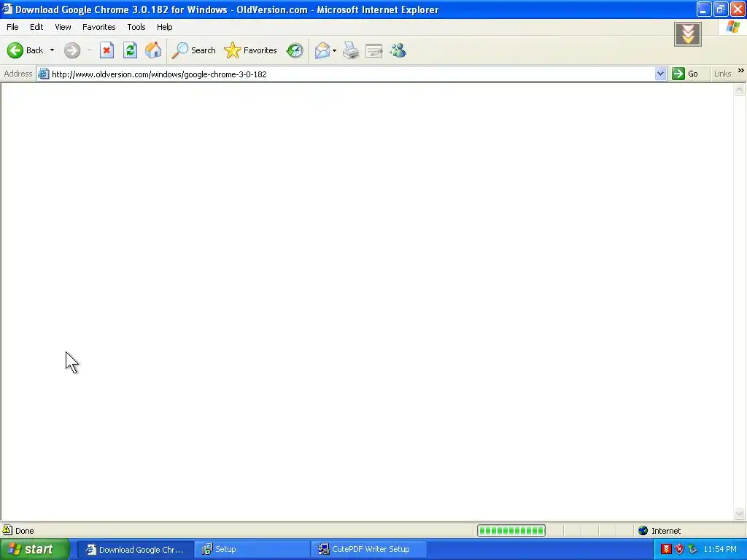Click the network connection tray icon
Image resolution: width=747 pixels, height=560 pixels.
(693, 549)
